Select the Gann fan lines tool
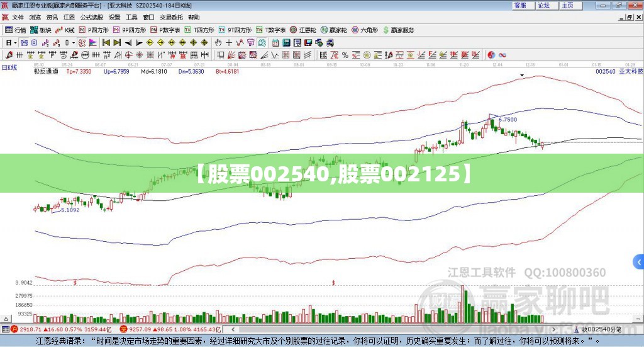 [x=231, y=55]
